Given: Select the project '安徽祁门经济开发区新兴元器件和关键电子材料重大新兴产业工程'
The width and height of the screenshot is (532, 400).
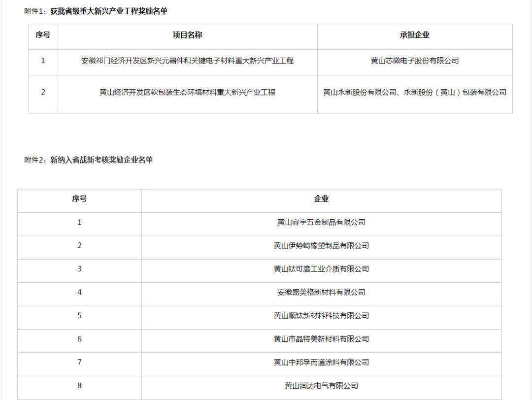Looking at the screenshot, I should [187, 61].
